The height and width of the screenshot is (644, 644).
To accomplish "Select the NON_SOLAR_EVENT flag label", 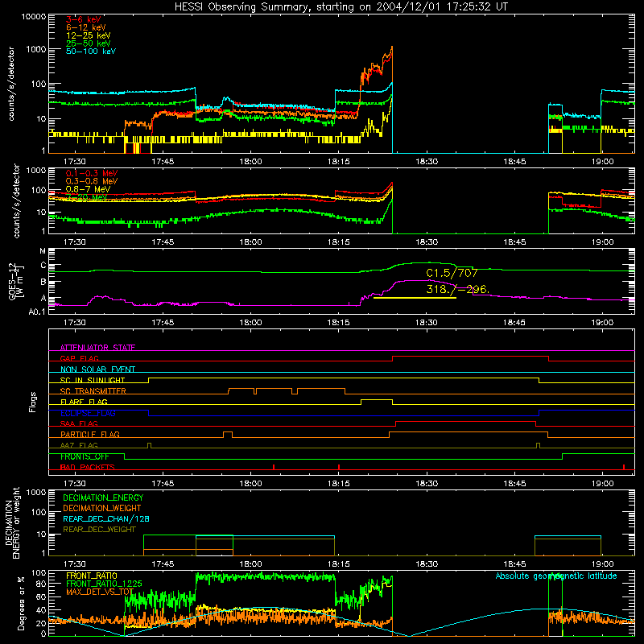I will (x=97, y=369).
